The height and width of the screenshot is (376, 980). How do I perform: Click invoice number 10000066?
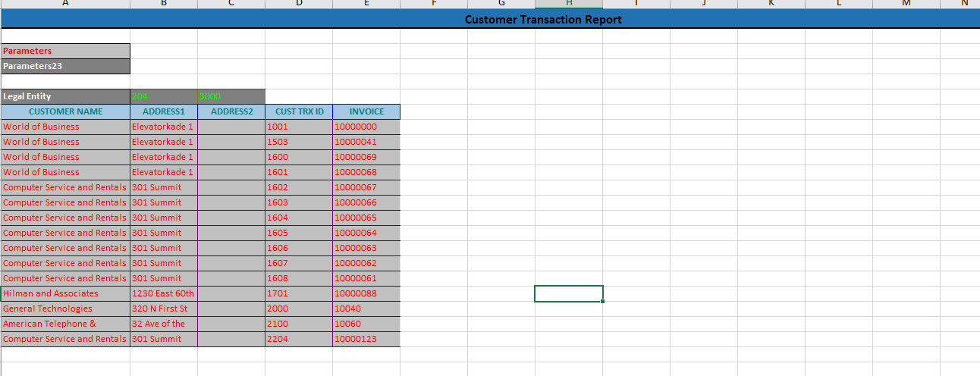pyautogui.click(x=366, y=202)
